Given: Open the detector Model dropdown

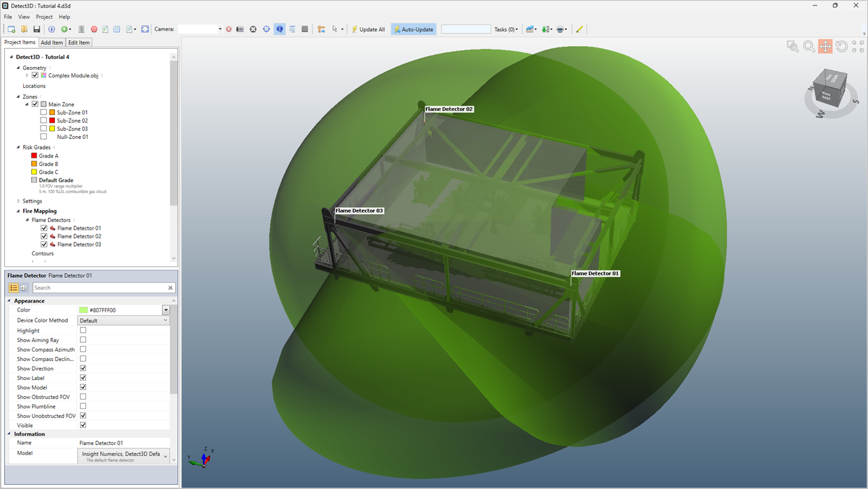Looking at the screenshot, I should click(x=123, y=456).
